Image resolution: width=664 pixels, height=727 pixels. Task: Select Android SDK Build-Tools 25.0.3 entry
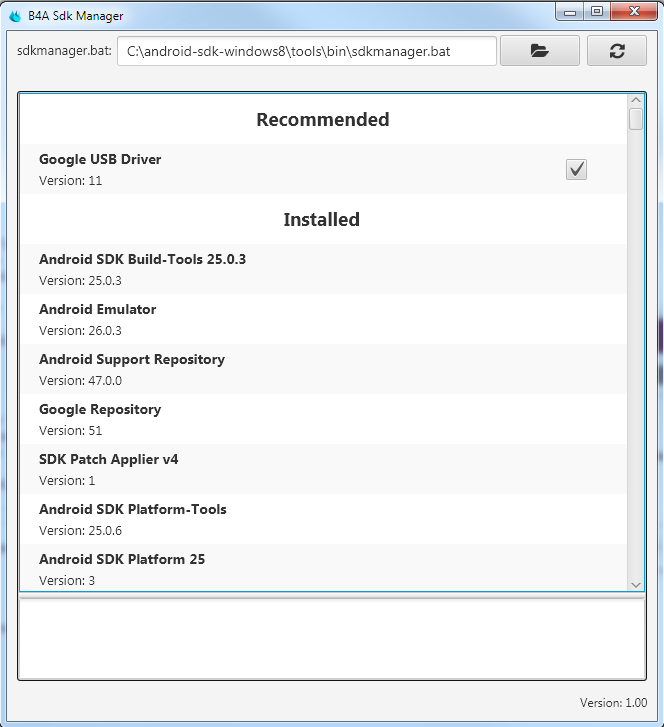142,269
